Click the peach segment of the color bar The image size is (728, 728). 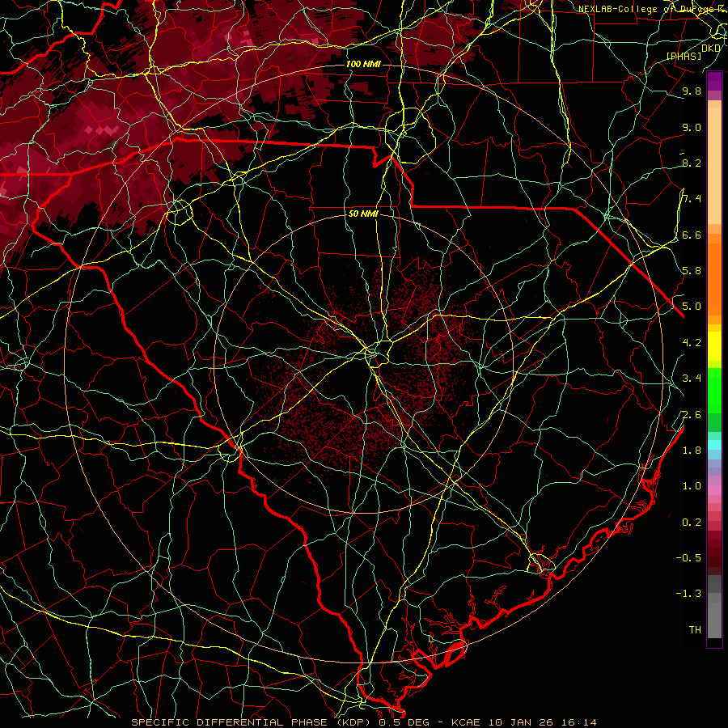(714, 166)
